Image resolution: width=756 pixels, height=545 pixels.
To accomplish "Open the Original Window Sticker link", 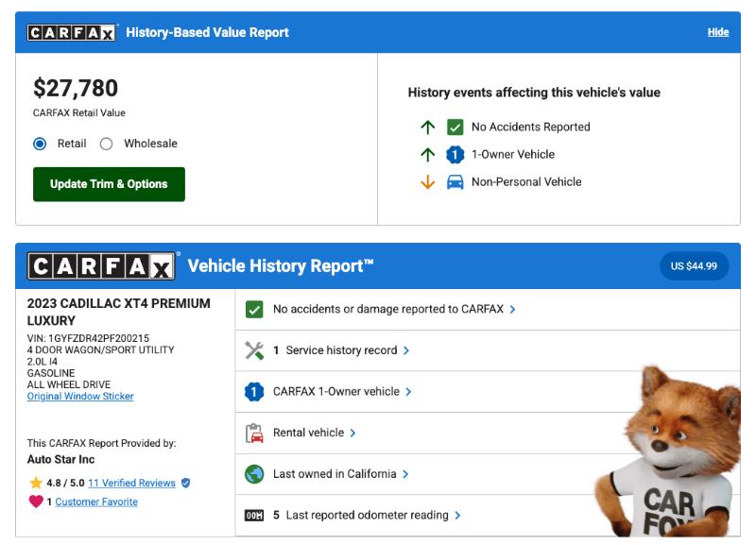I will point(80,397).
